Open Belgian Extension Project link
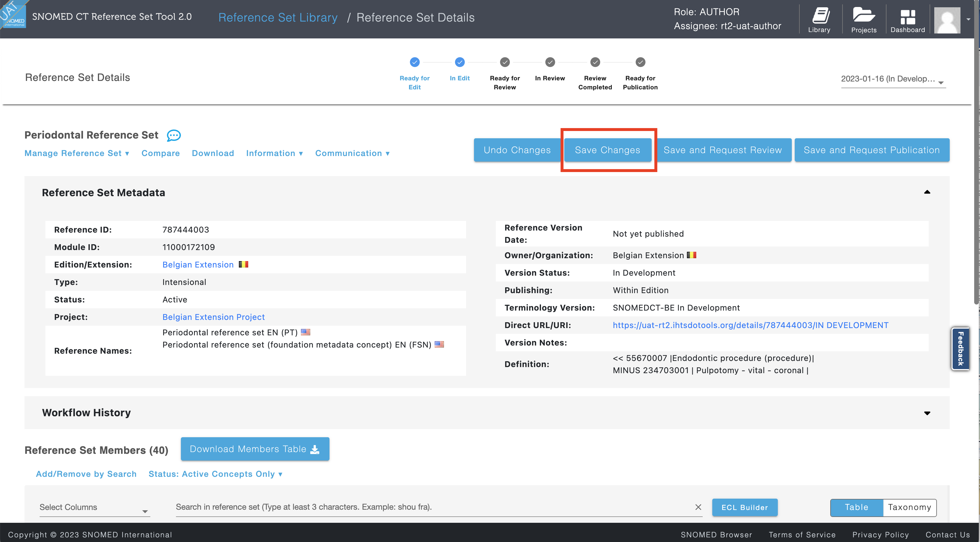 [214, 317]
